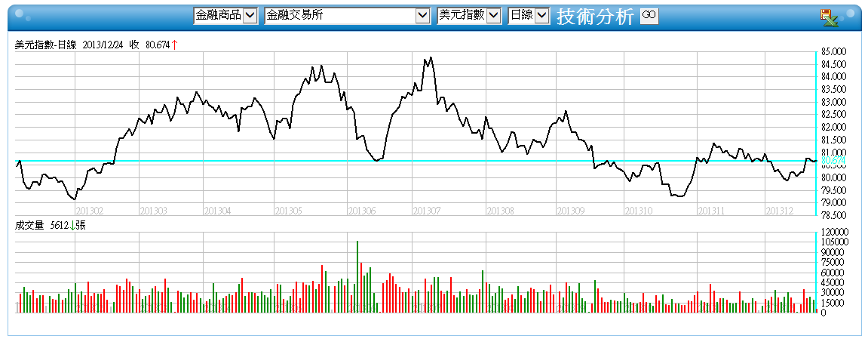868x339 pixels.
Task: Click the volume value 5612
Action: [x=58, y=225]
